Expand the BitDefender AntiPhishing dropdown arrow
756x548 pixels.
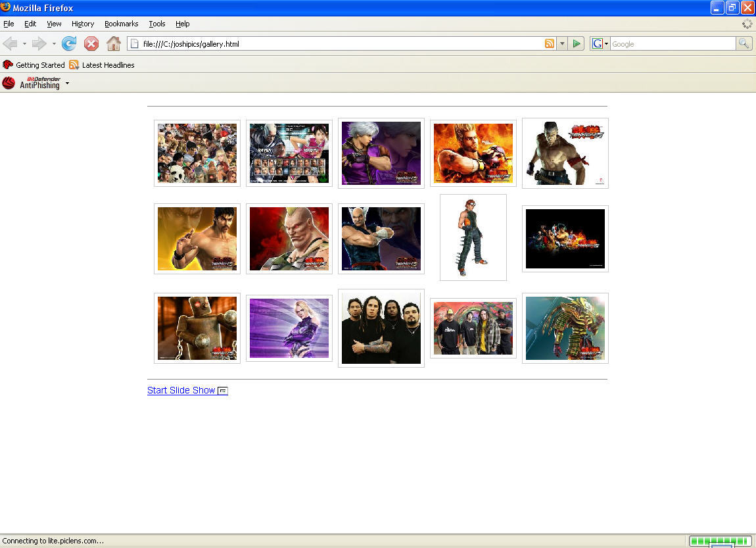68,84
